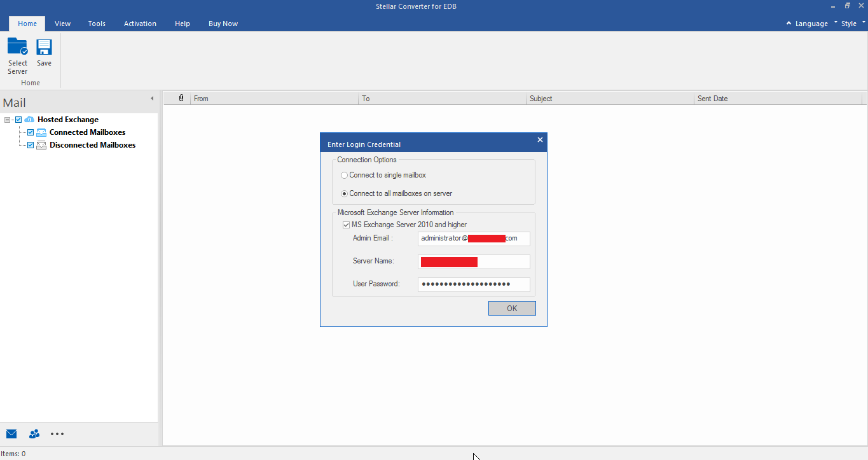
Task: Click the attachment column header icon
Action: click(181, 99)
